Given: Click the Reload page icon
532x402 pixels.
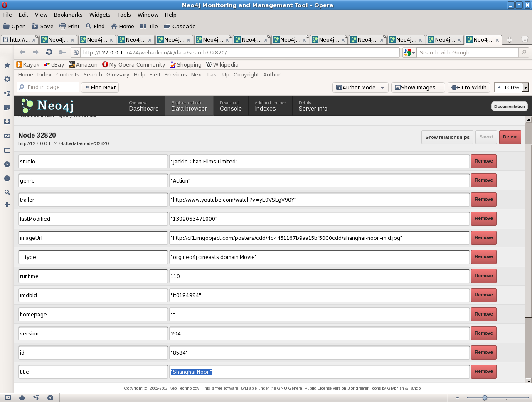Looking at the screenshot, I should pos(49,52).
